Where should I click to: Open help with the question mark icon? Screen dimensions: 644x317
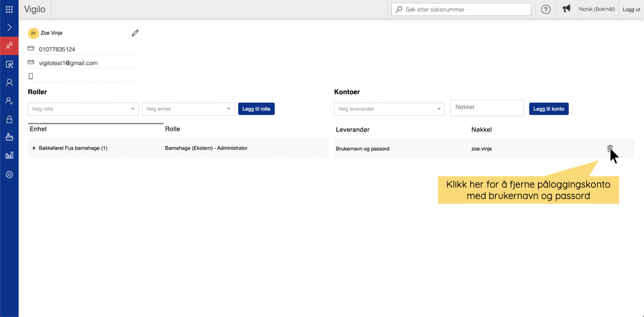(546, 9)
